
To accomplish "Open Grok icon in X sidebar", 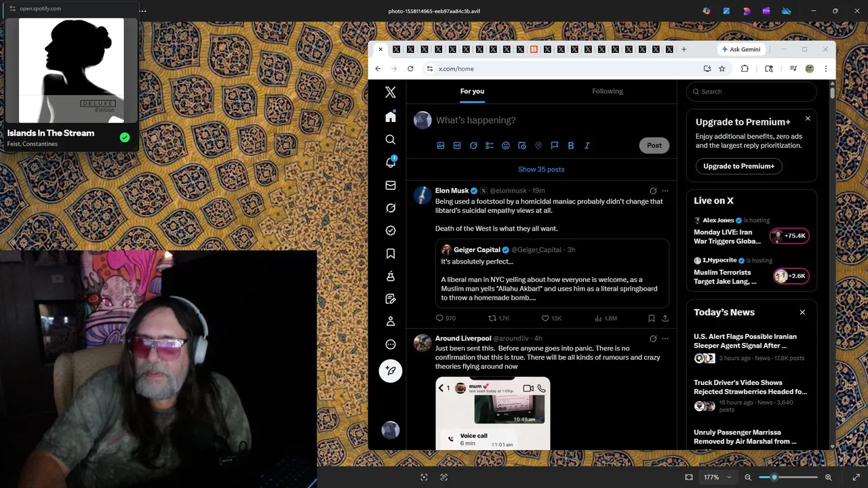I will [x=391, y=208].
